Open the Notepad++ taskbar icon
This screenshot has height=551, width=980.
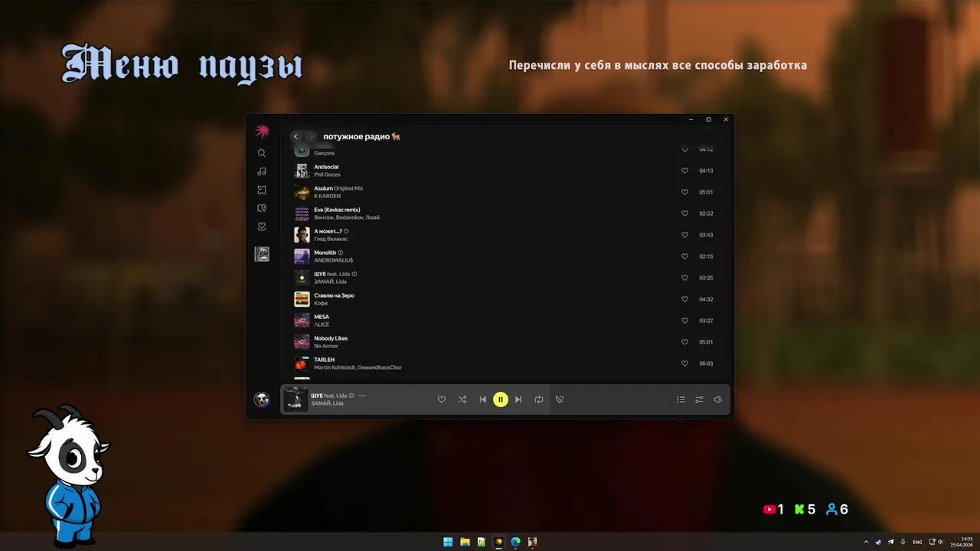pyautogui.click(x=482, y=542)
